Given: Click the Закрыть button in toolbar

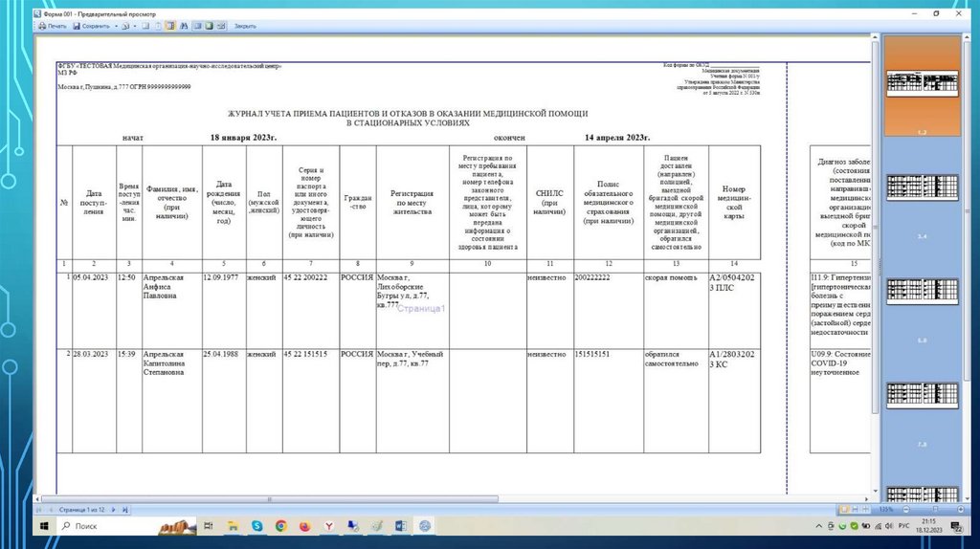Looking at the screenshot, I should (245, 26).
